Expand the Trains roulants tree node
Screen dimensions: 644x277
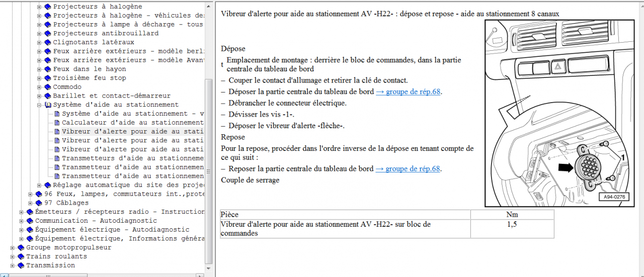tap(13, 257)
